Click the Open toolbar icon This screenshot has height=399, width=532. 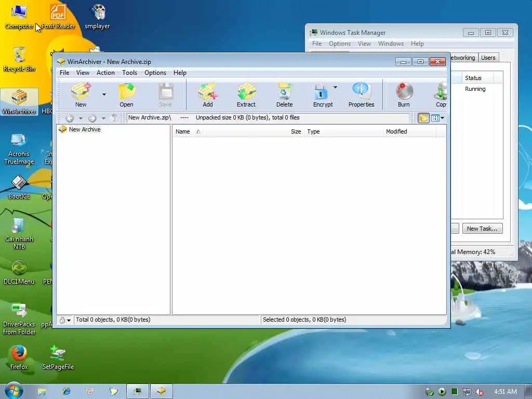[x=126, y=95]
